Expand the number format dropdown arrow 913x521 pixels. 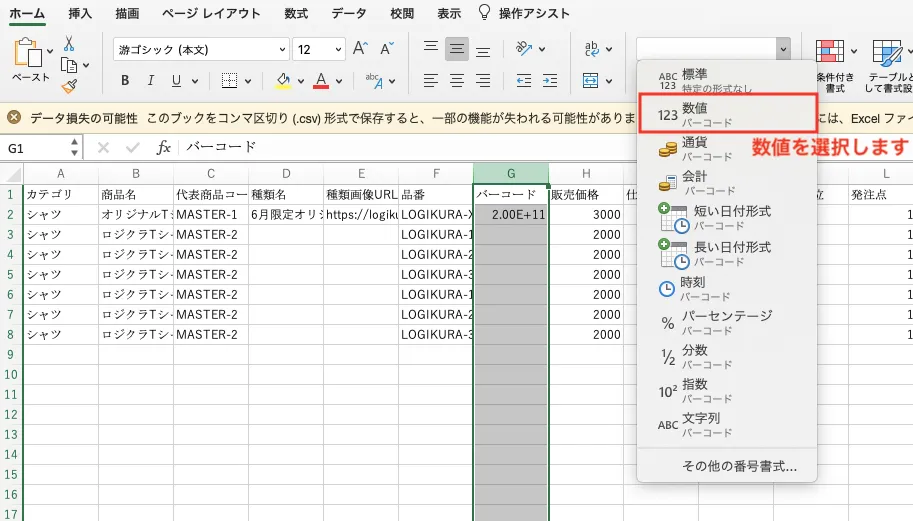[782, 48]
